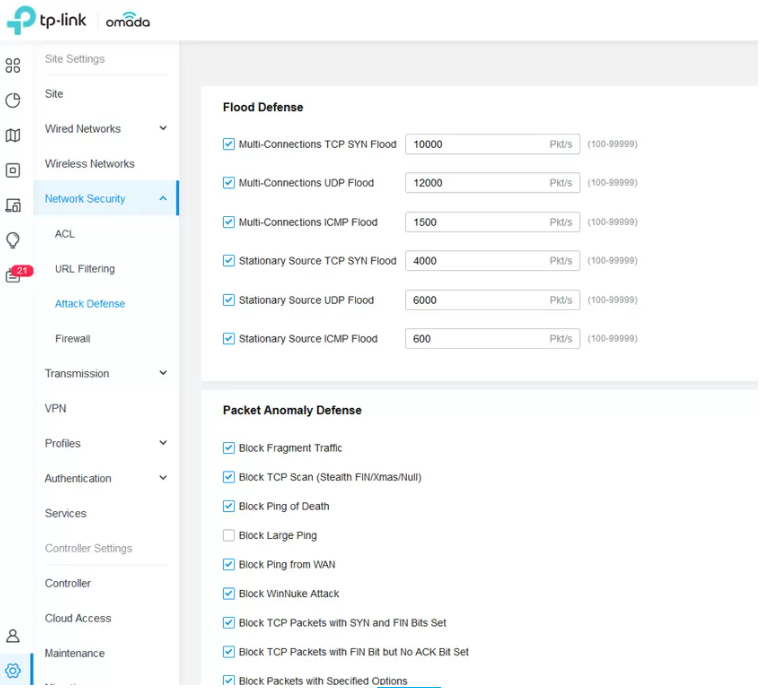Select URL Filtering in the sidebar

[x=84, y=269]
